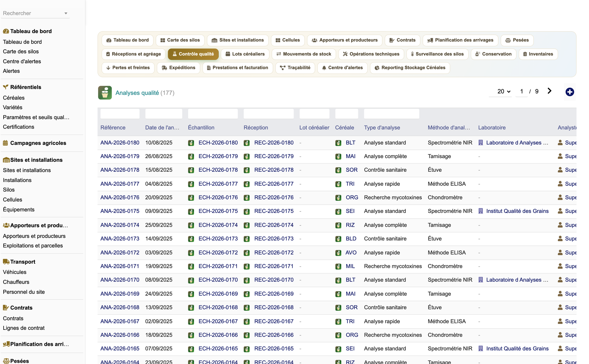Open analysis ANA-2026-0180 link
589x364 pixels.
tap(120, 143)
